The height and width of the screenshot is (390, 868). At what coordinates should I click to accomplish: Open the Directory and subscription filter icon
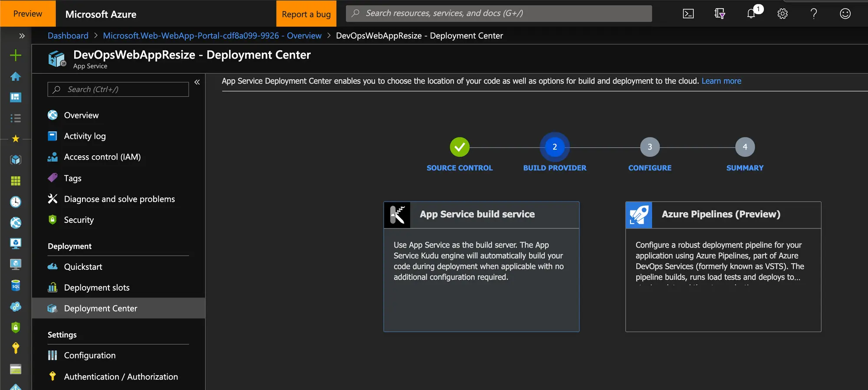pos(720,13)
